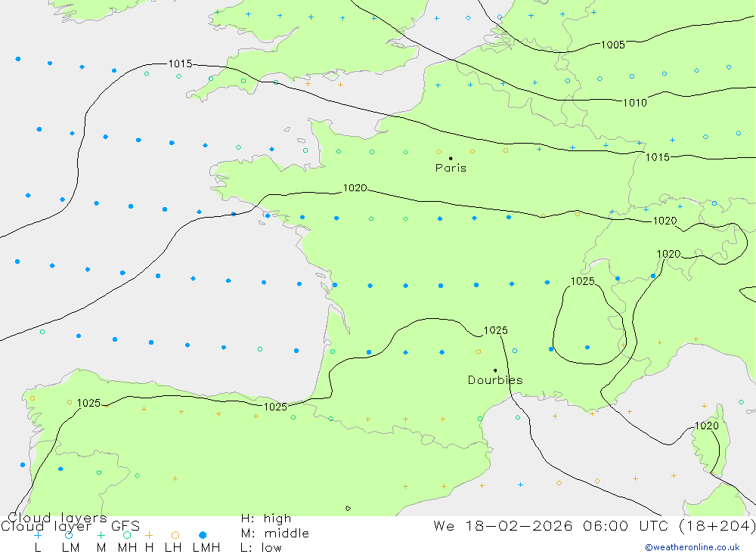Click the 'LMH' legend label text
The image size is (756, 554).
pos(206,548)
